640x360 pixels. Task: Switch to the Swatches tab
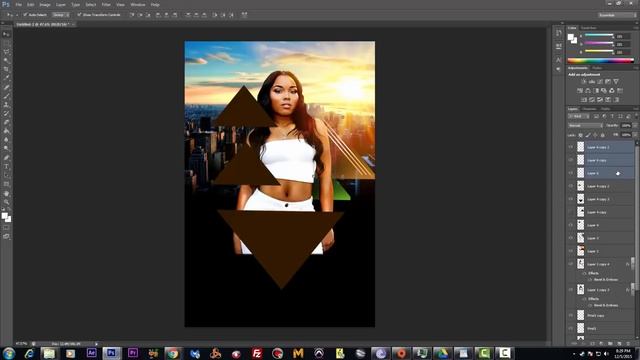[x=588, y=28]
